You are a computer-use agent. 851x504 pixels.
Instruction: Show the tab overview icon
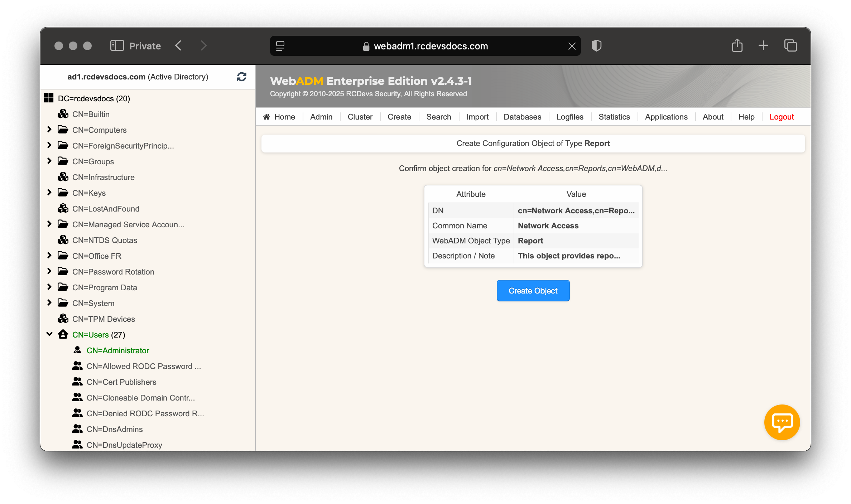[790, 45]
